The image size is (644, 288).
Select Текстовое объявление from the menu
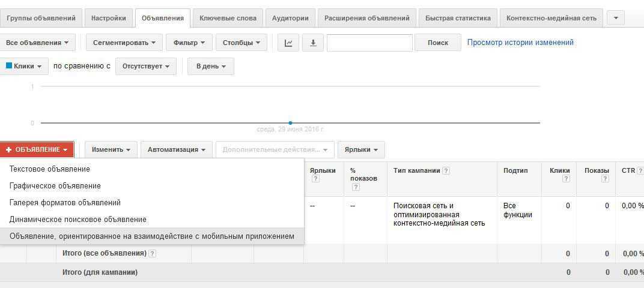[50, 169]
